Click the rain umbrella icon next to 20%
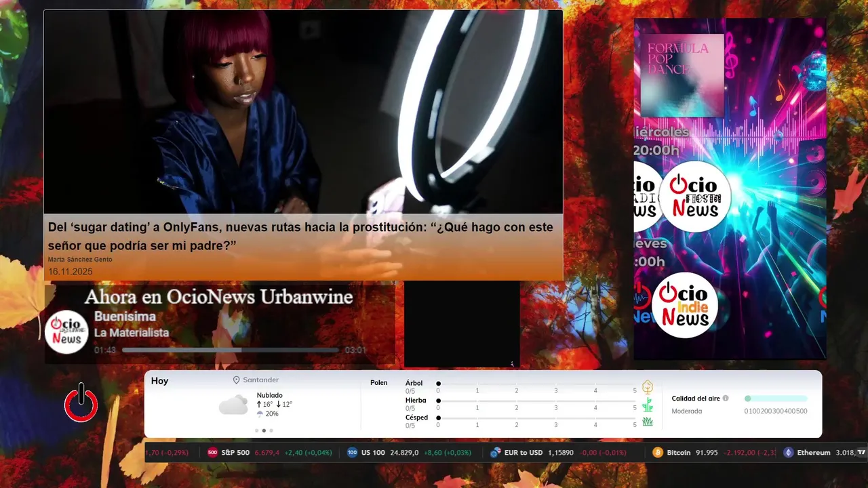The width and height of the screenshot is (868, 488). pyautogui.click(x=260, y=414)
